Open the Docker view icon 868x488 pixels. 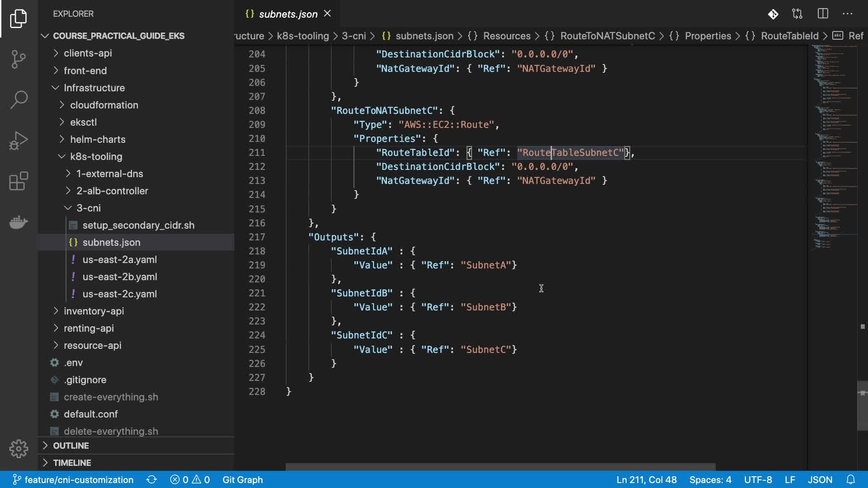pyautogui.click(x=19, y=222)
